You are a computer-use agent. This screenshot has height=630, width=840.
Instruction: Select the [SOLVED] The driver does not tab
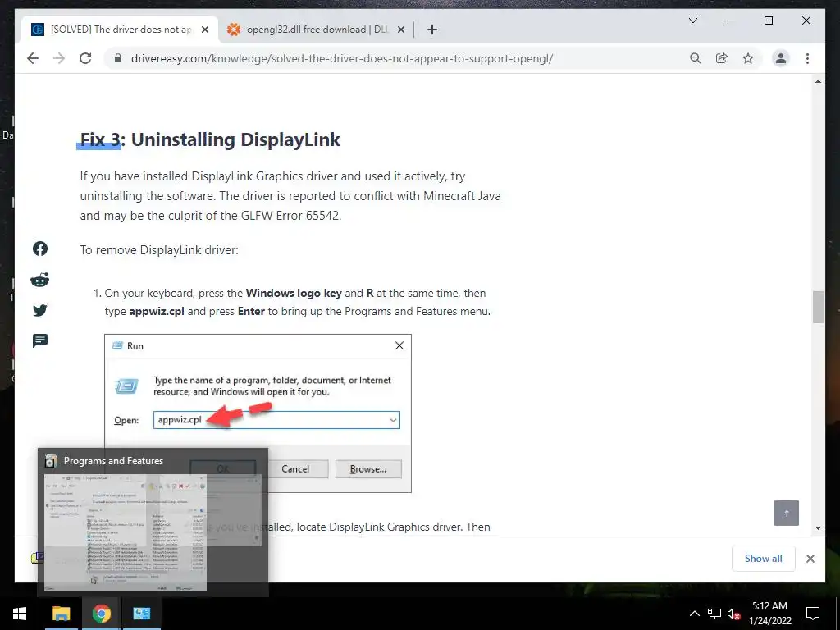click(x=120, y=30)
